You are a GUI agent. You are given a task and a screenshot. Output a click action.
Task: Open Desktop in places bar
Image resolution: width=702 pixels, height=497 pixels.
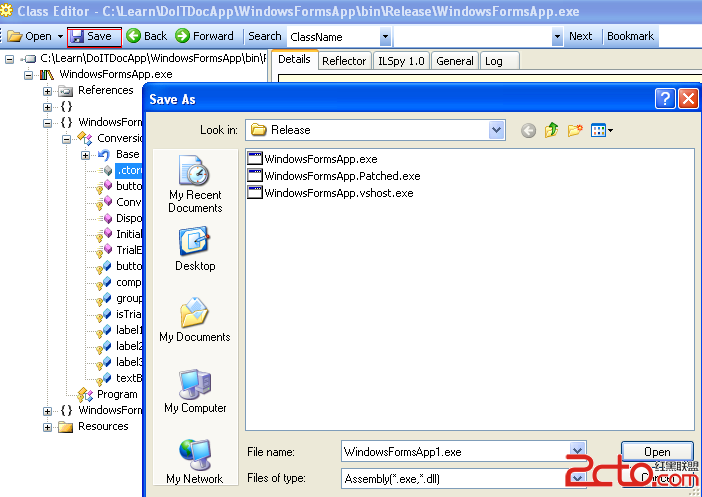click(x=195, y=248)
